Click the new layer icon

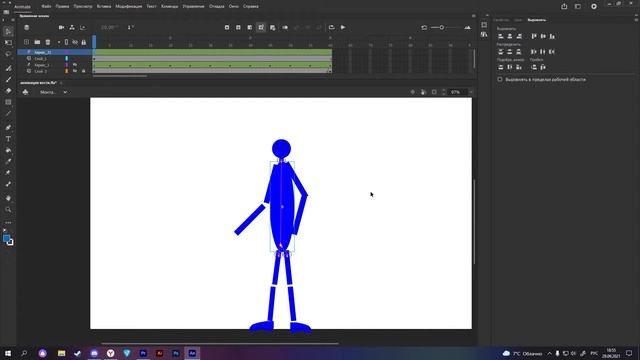click(x=27, y=42)
